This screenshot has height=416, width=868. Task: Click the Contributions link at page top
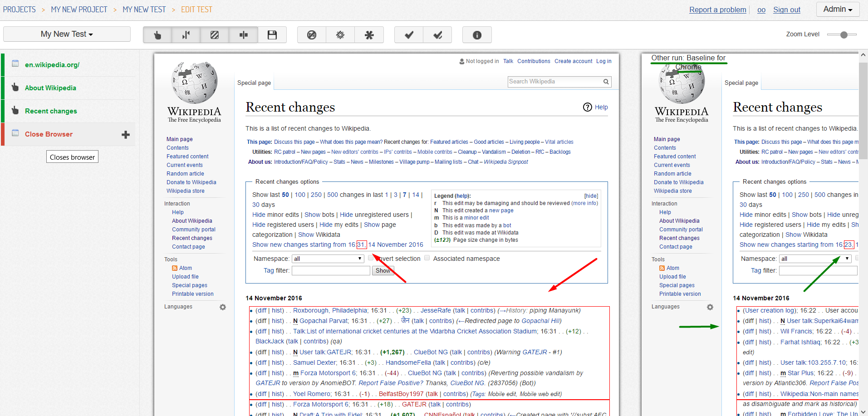coord(534,61)
